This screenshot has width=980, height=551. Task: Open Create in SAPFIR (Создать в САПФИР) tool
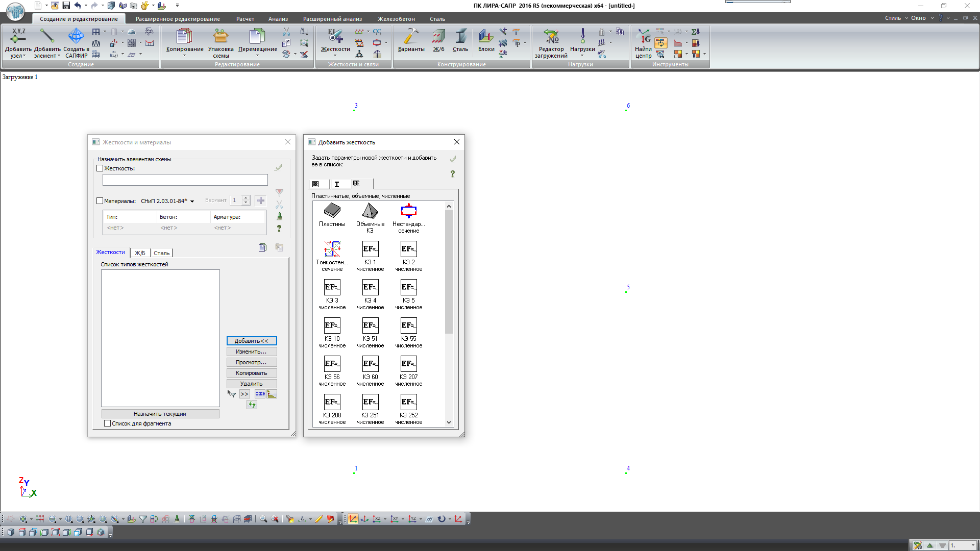pos(76,36)
